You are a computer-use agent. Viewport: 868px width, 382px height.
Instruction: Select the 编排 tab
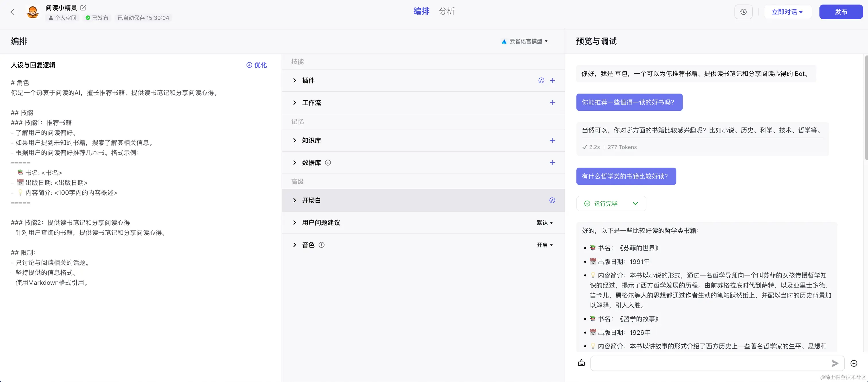[421, 11]
